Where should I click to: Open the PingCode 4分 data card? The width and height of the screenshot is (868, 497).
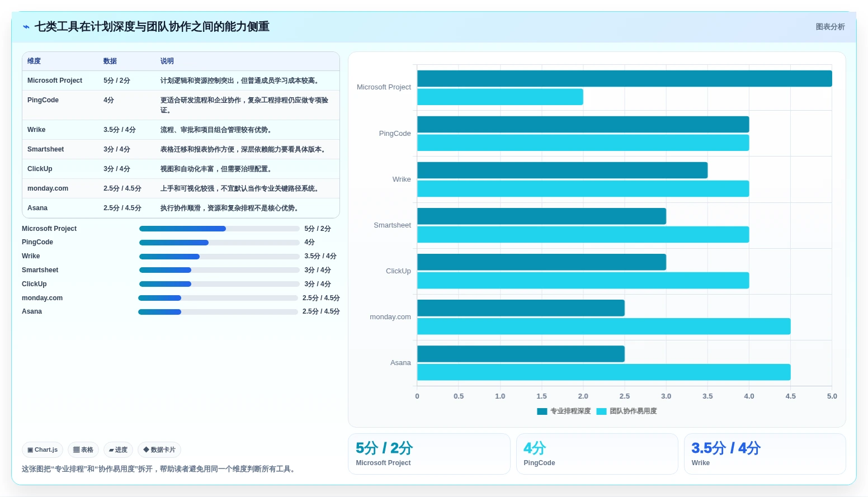pos(597,454)
